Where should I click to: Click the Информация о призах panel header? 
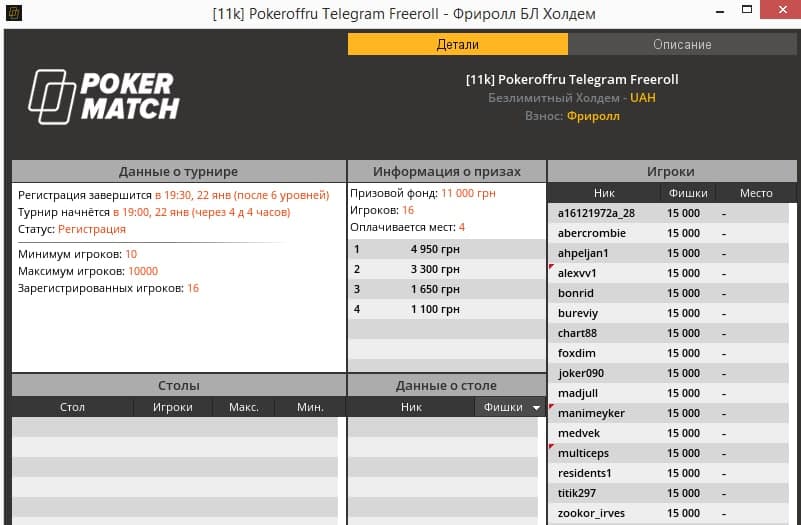(447, 172)
